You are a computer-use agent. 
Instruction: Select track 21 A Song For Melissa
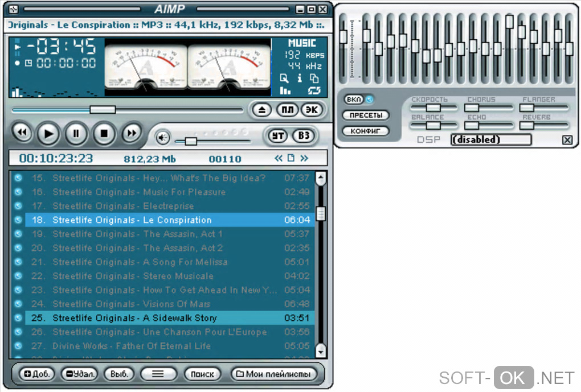point(170,262)
